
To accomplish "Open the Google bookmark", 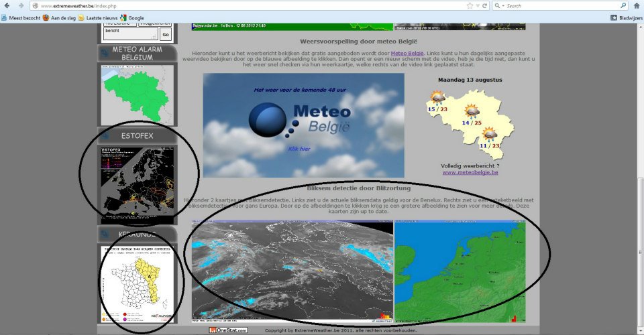I will click(132, 17).
